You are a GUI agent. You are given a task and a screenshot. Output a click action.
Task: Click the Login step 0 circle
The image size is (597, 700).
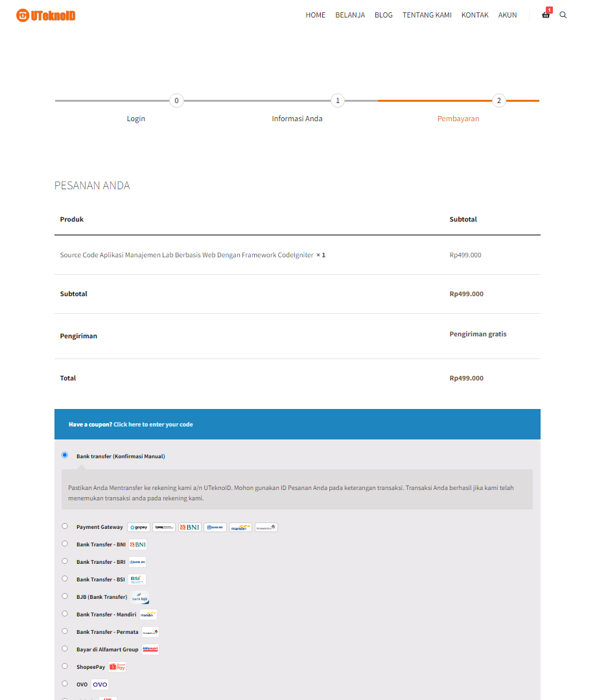(176, 100)
